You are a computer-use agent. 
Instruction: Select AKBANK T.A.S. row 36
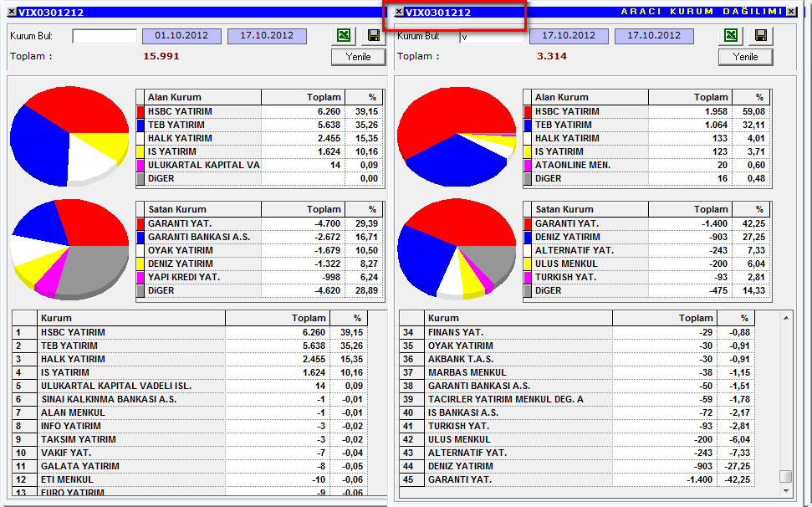click(x=577, y=359)
